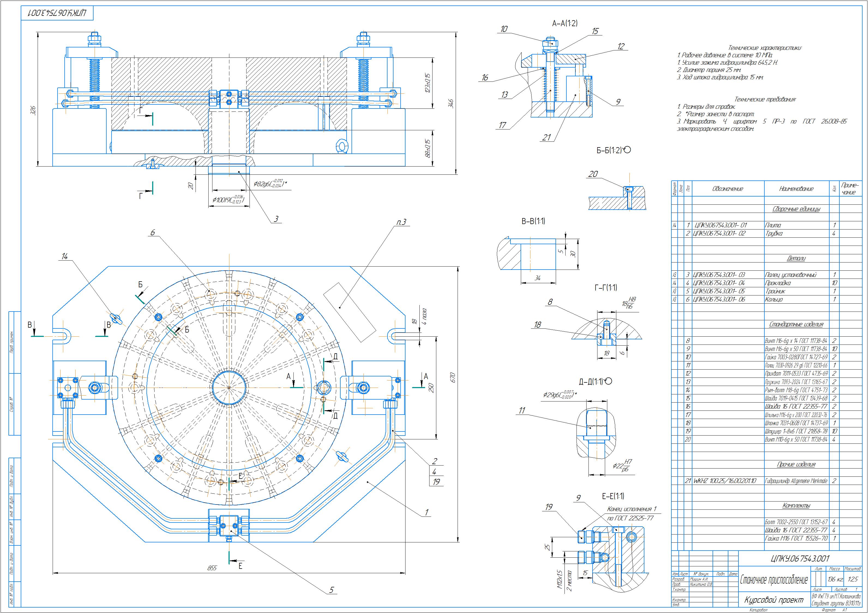Click 'Курсовой проект' in the title block

point(774,600)
